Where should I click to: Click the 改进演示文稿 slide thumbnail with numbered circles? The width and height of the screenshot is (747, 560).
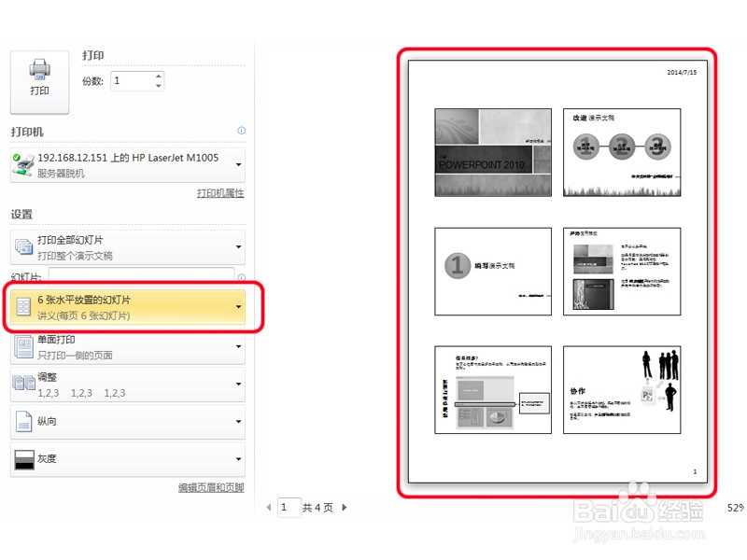[622, 152]
